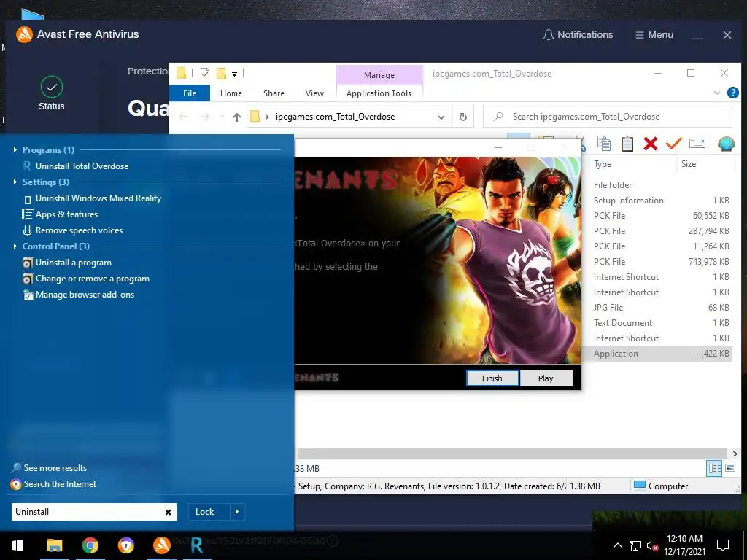Open the Lock button arrow menu
Image resolution: width=747 pixels, height=560 pixels.
point(237,512)
